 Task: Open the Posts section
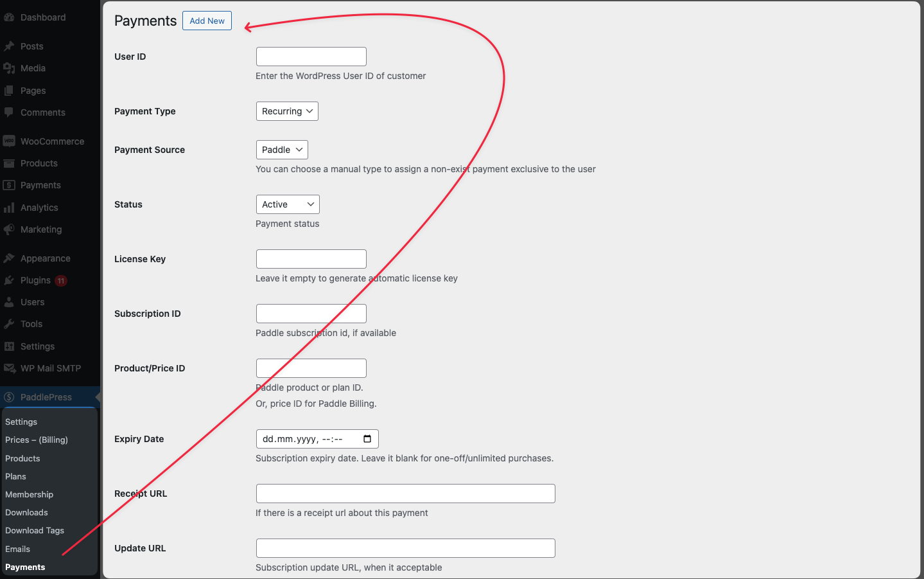click(34, 46)
